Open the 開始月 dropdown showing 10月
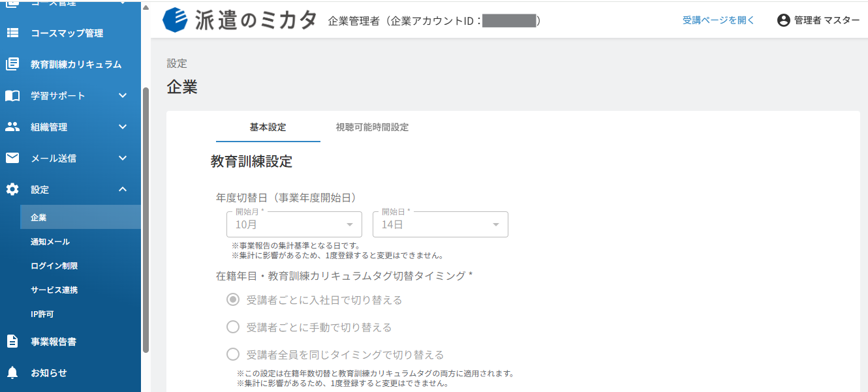 pyautogui.click(x=294, y=224)
